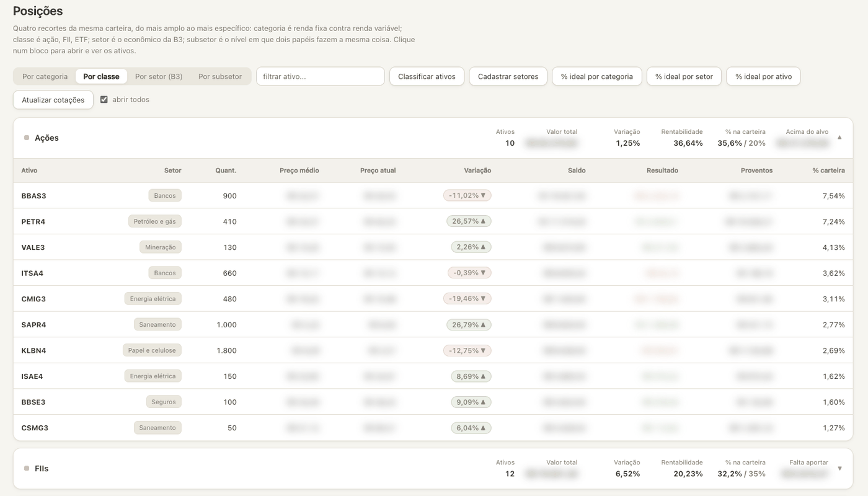The image size is (868, 496).
Task: Select the CMIG3 ticker
Action: (x=33, y=299)
